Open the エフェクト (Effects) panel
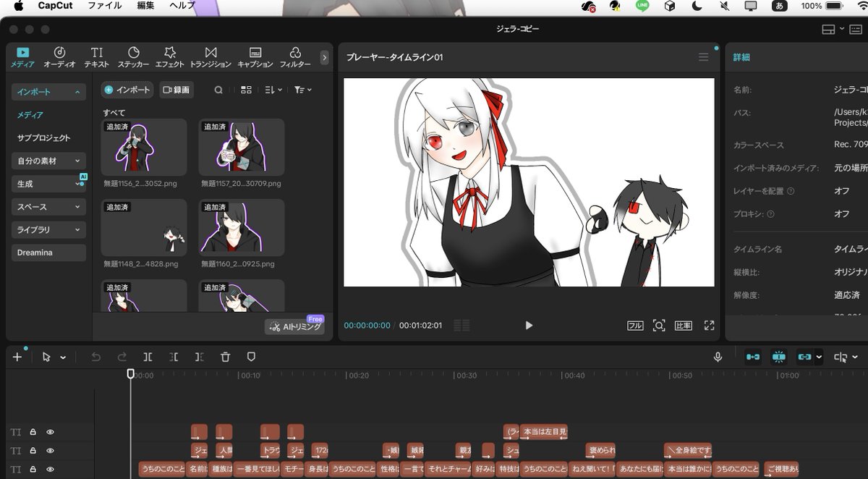Image resolution: width=868 pixels, height=479 pixels. point(170,57)
